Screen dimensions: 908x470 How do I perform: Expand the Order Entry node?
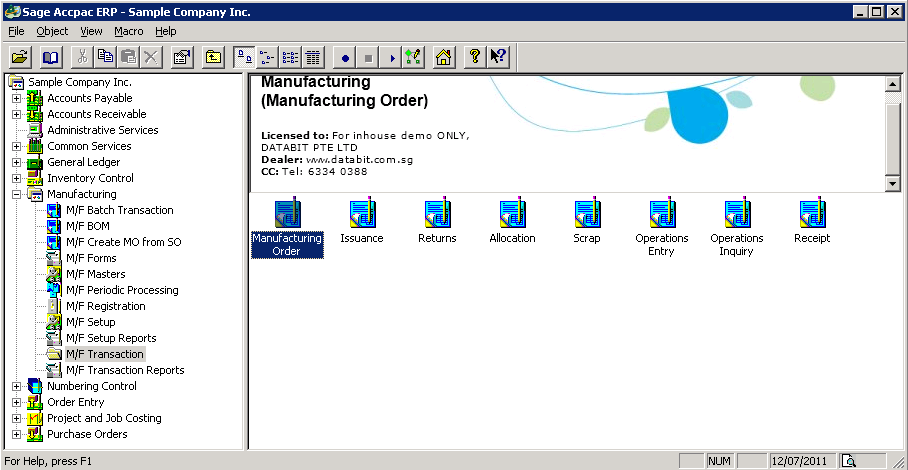pos(16,402)
